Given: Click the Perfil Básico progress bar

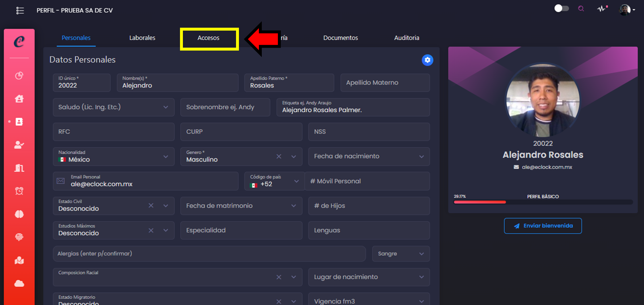Looking at the screenshot, I should [543, 202].
